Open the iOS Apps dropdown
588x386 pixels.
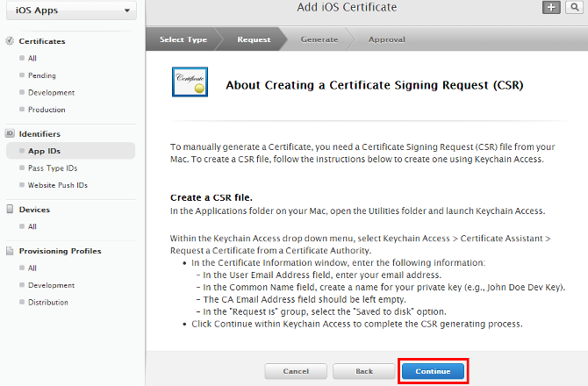(x=71, y=11)
